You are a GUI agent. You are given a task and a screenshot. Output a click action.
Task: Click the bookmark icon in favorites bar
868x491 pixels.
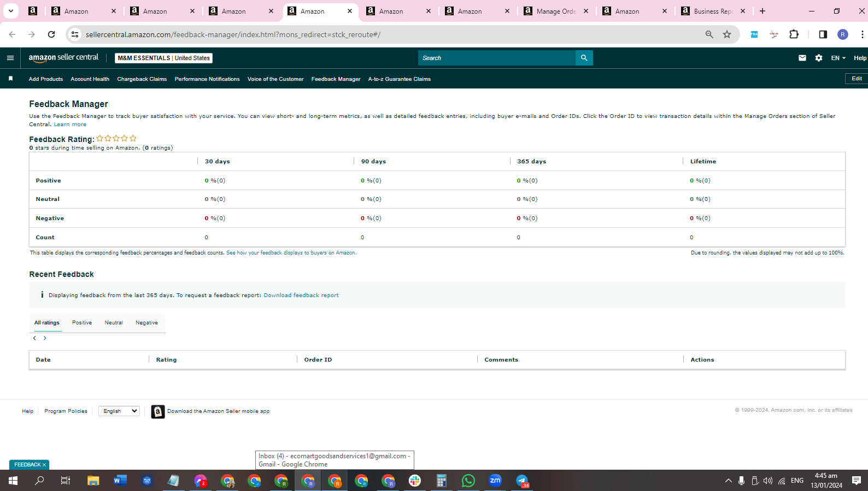(10, 79)
